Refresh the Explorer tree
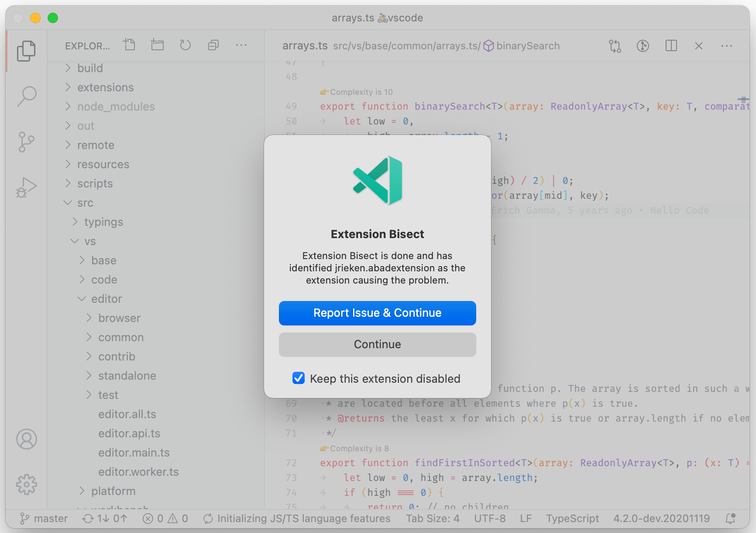Image resolution: width=756 pixels, height=533 pixels. [185, 45]
